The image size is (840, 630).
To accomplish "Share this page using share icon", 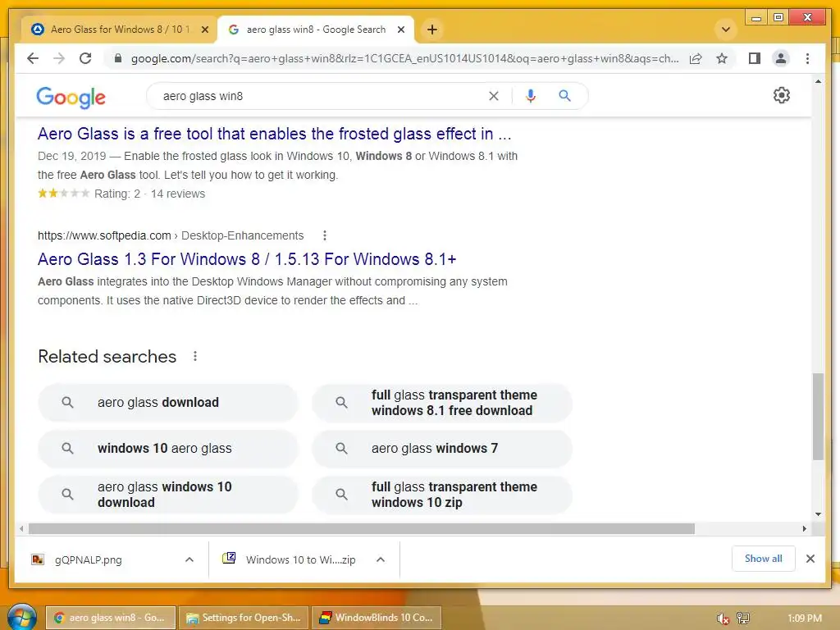I will [x=696, y=58].
